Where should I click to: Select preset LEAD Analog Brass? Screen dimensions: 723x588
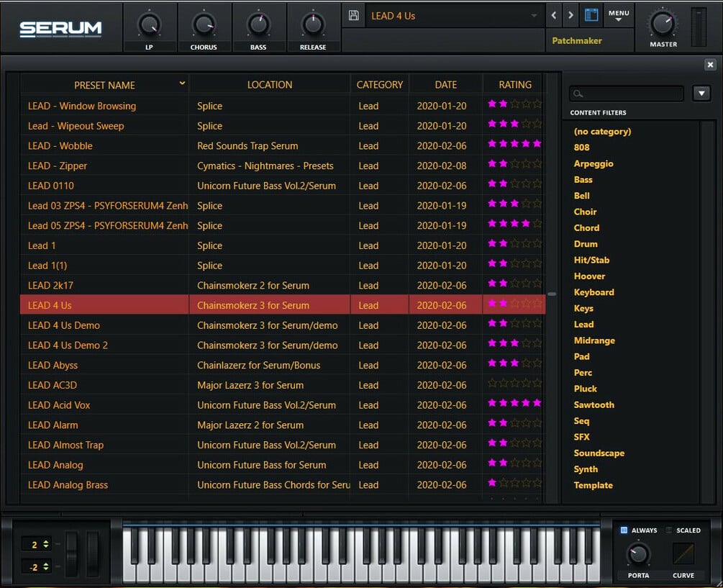tap(68, 485)
